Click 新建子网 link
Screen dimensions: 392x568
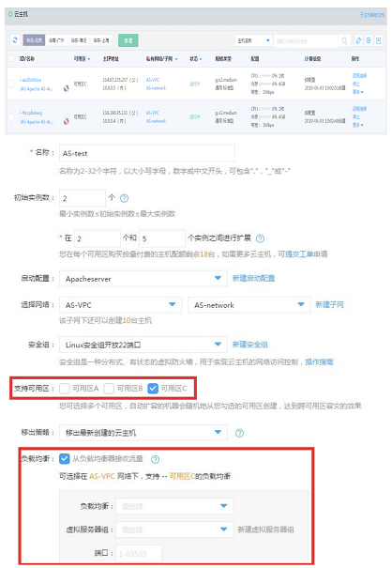tap(329, 304)
